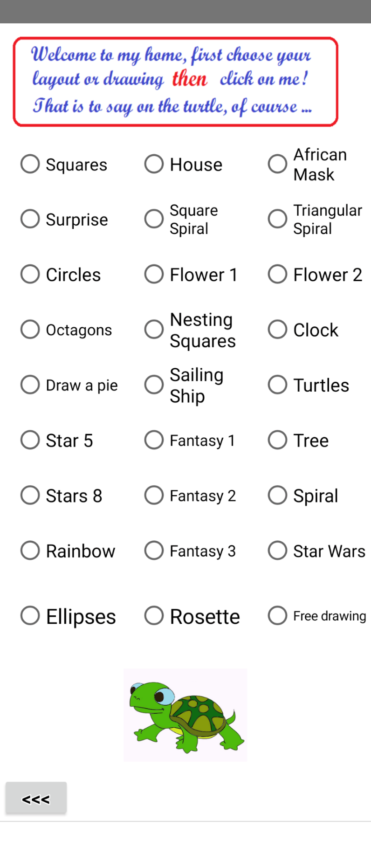Click the green turtle image
The height and width of the screenshot is (868, 371).
click(x=185, y=715)
